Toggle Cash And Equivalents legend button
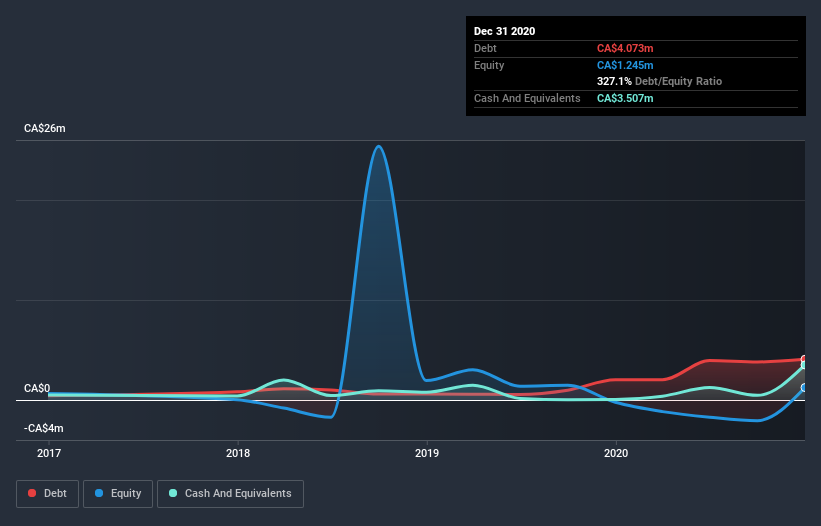Viewport: 821px width, 526px height. (x=230, y=494)
